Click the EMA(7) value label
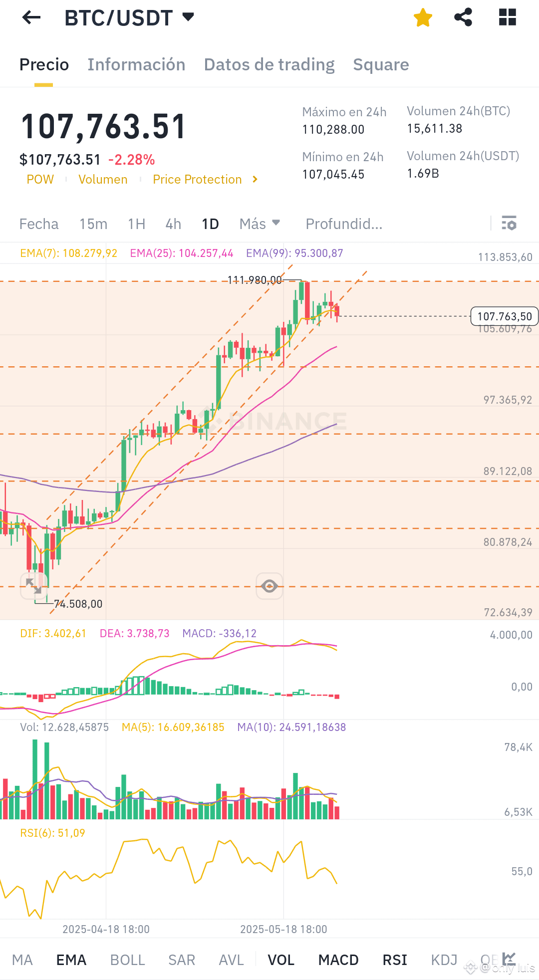The image size is (539, 980). pos(68,253)
